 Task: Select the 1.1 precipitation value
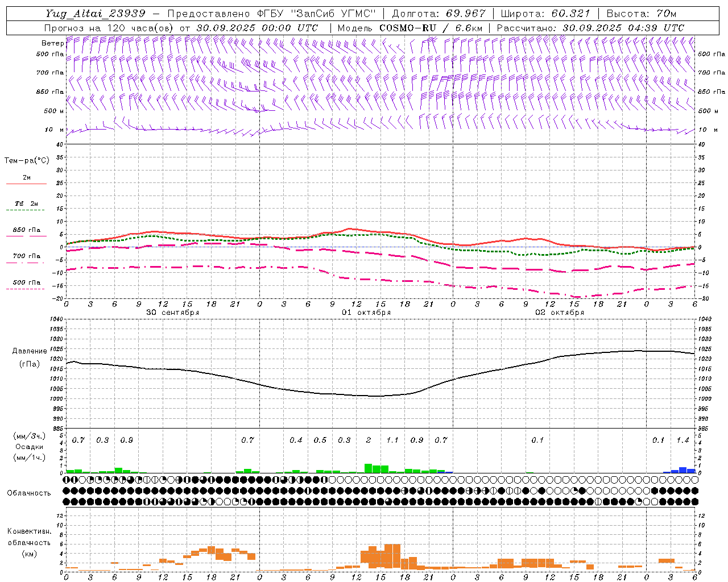392,440
